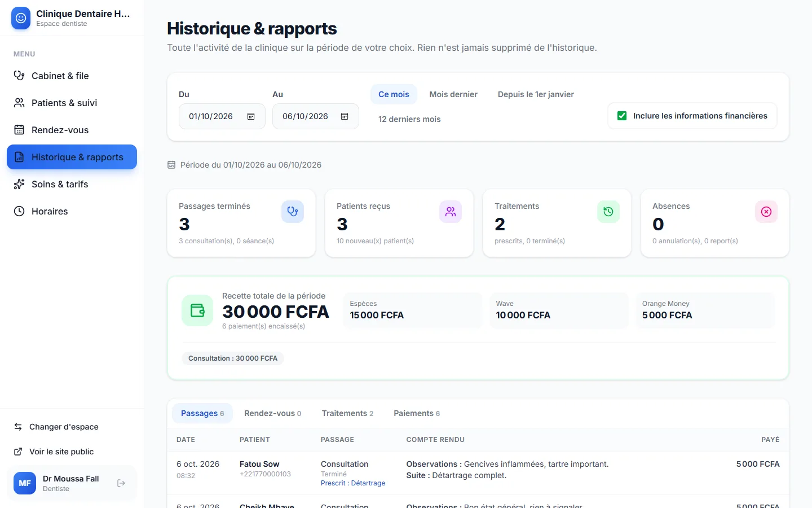Click Voir le site public link

(72, 452)
